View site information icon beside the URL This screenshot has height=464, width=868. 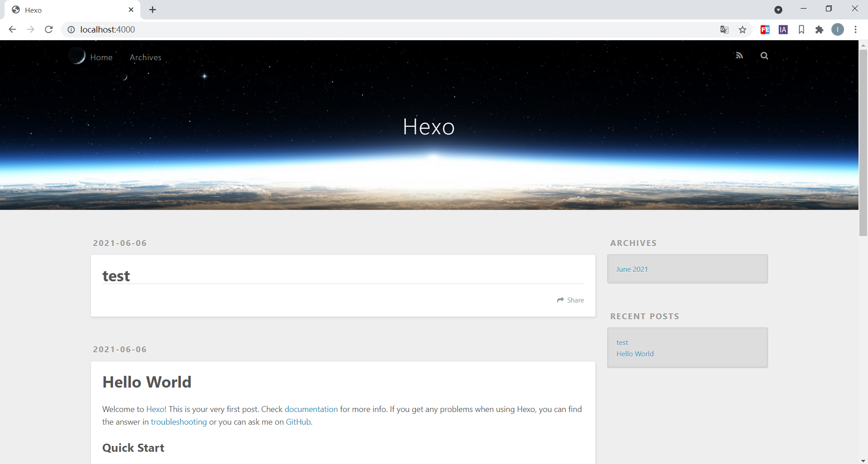click(71, 29)
